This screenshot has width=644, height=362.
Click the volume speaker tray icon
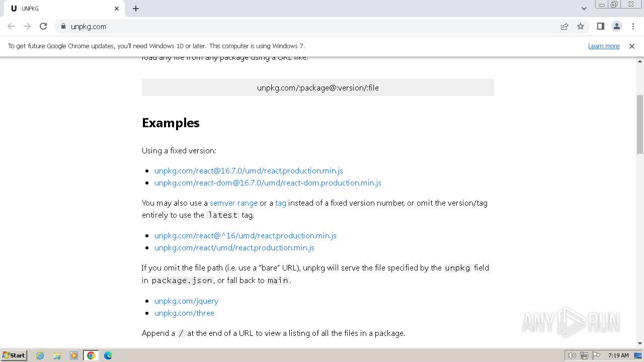(572, 355)
